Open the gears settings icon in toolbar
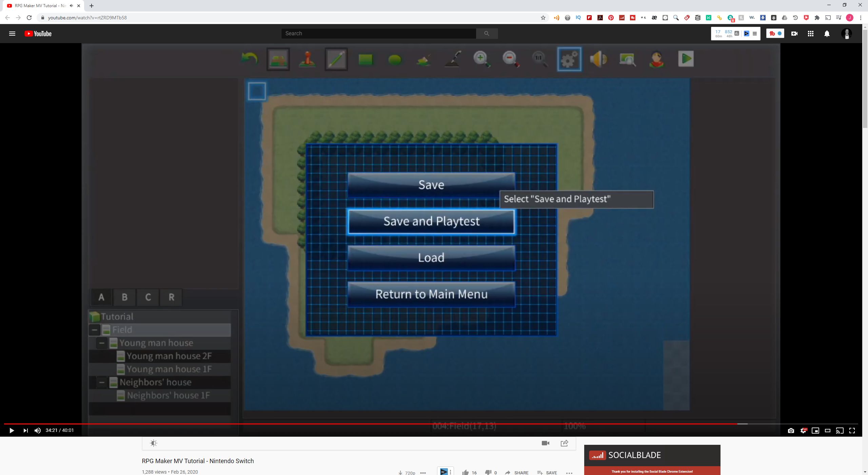 pos(569,59)
